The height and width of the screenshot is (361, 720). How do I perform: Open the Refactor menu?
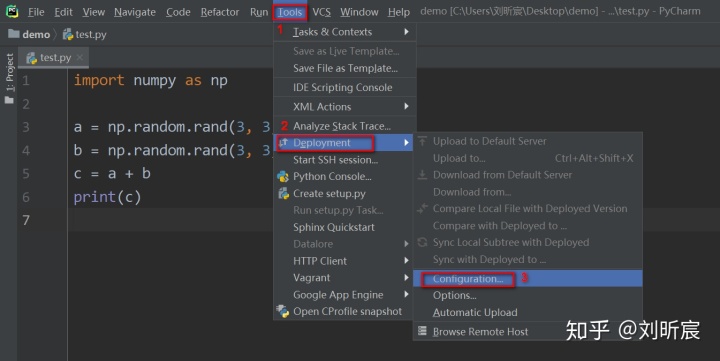pos(220,12)
